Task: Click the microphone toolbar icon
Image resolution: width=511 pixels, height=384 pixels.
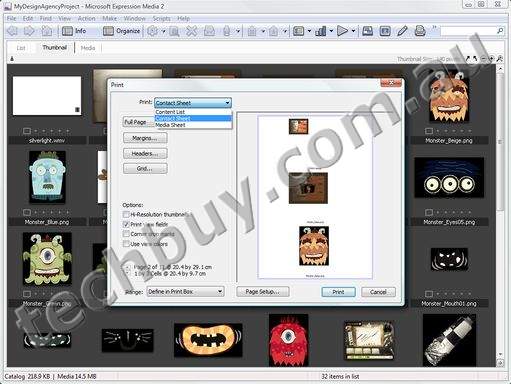Action: [x=227, y=31]
